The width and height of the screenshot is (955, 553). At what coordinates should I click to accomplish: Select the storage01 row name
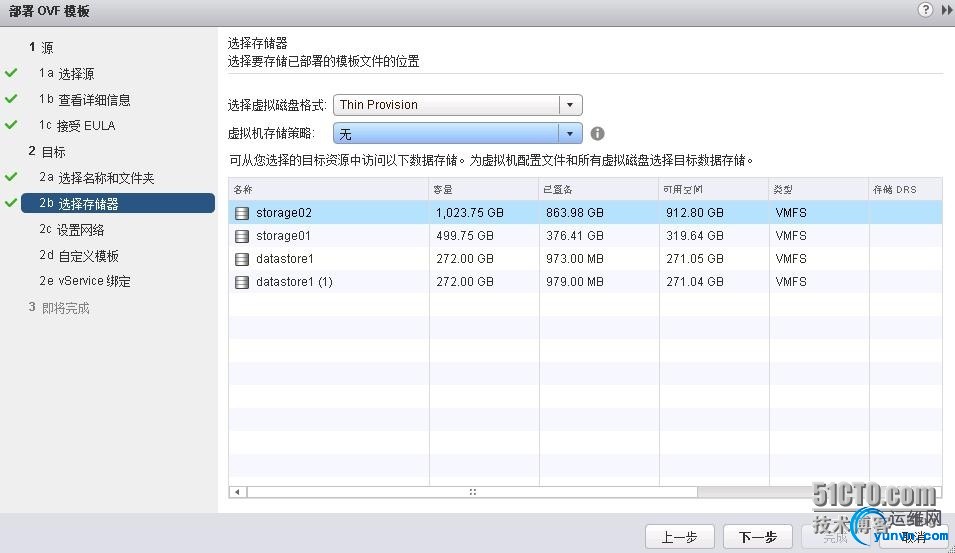tap(283, 236)
